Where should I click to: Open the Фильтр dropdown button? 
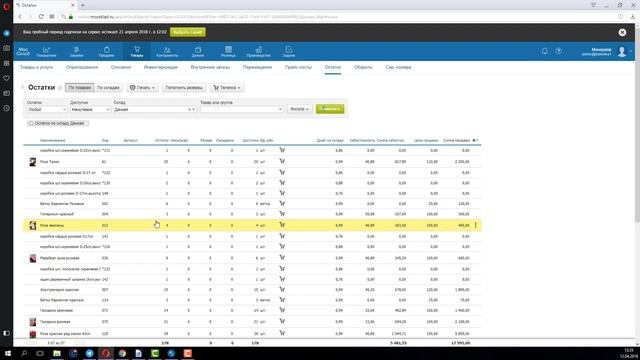pyautogui.click(x=299, y=109)
